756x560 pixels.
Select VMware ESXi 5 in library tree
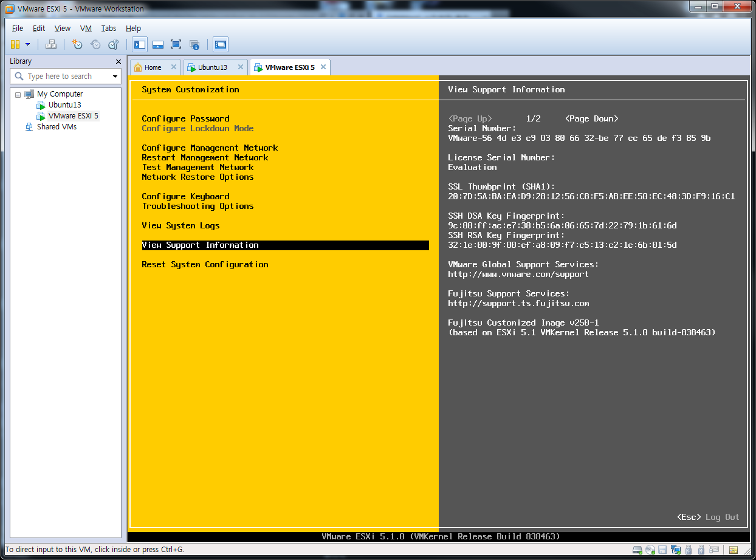pos(73,116)
